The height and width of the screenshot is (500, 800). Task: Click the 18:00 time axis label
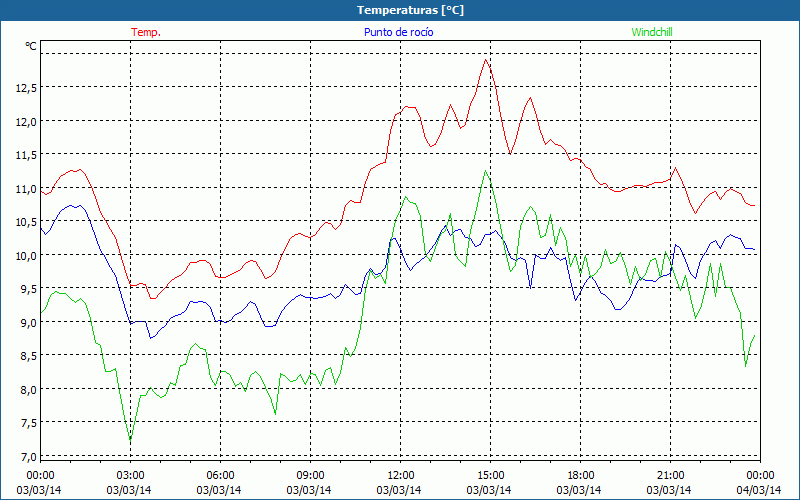[580, 476]
